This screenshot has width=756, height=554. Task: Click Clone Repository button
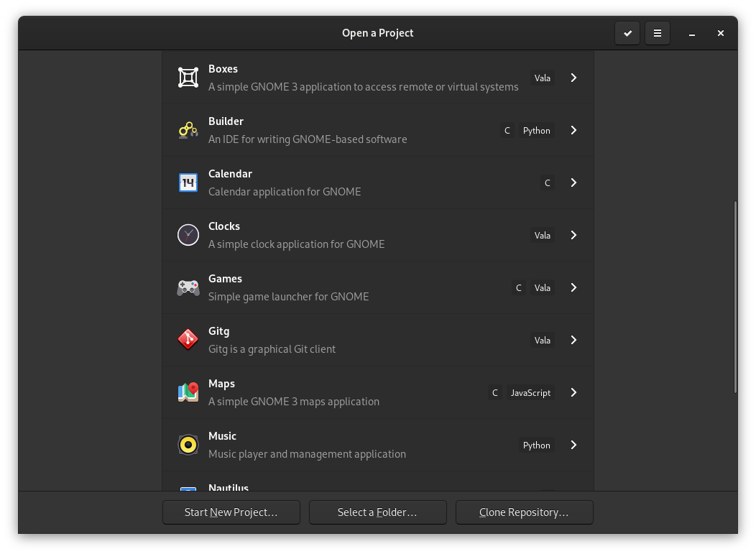pos(524,512)
